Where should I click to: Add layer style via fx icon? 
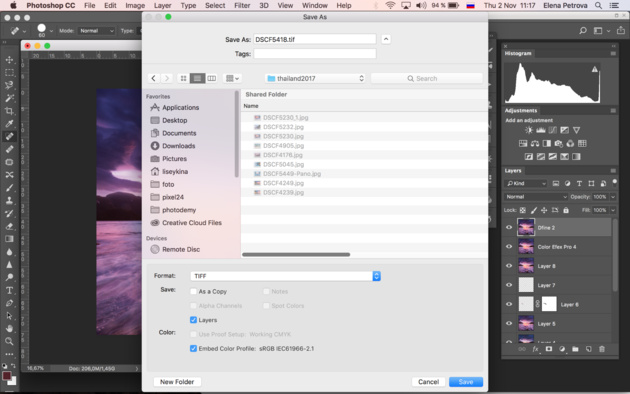(x=535, y=349)
